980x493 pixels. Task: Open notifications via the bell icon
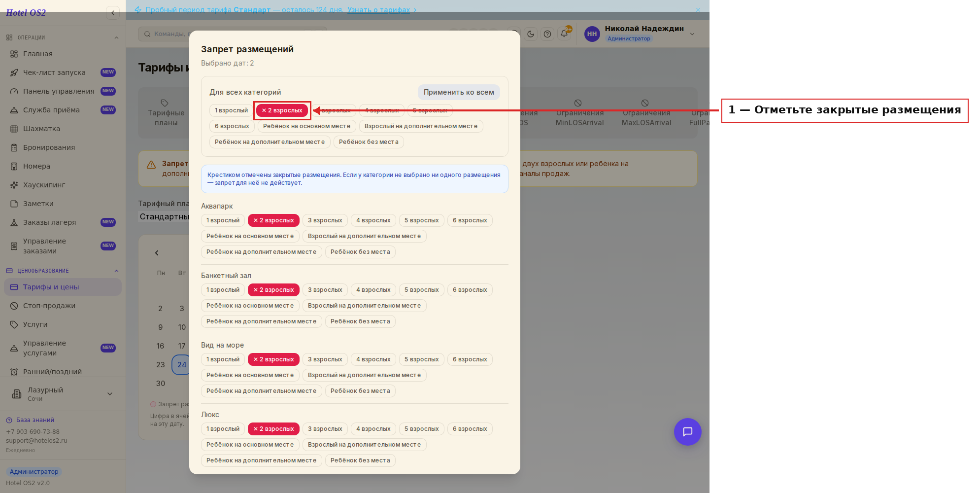[x=564, y=34]
